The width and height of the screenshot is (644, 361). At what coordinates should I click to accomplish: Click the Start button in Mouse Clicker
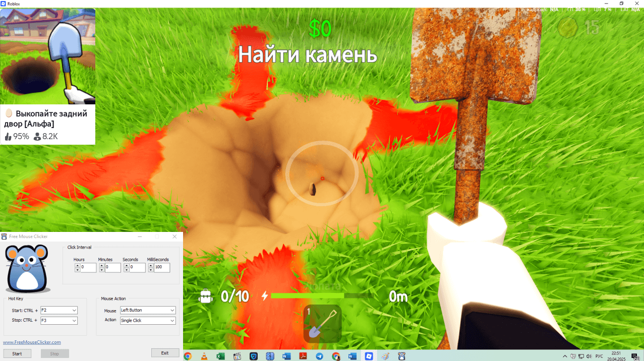(17, 353)
